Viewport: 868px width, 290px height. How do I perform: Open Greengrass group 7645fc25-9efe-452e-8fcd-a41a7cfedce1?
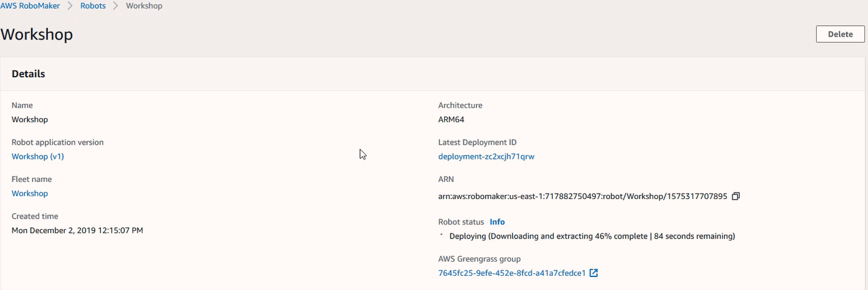[512, 273]
